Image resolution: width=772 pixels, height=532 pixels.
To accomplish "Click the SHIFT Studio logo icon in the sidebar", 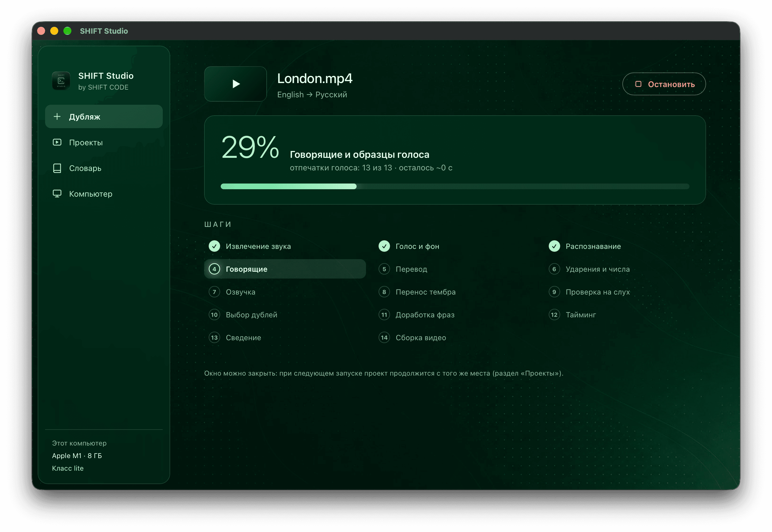I will (61, 81).
